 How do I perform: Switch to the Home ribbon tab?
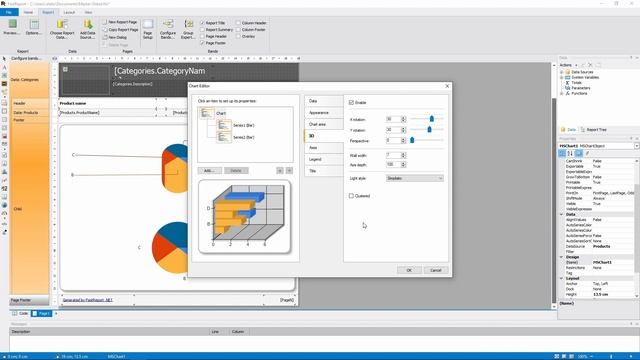(28, 12)
